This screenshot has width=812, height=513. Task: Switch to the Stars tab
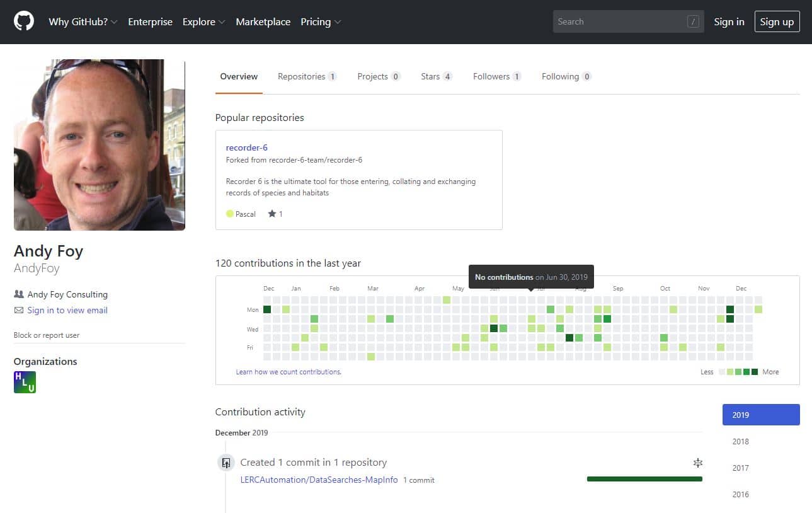[x=437, y=76]
